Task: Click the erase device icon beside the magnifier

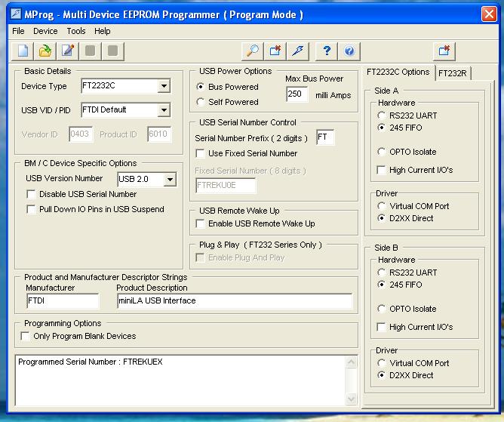Action: point(275,51)
